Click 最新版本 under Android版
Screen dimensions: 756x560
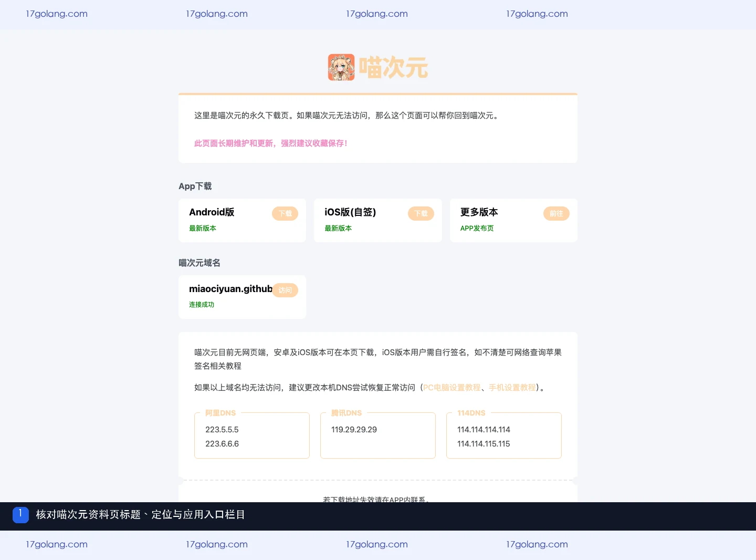[x=203, y=229]
